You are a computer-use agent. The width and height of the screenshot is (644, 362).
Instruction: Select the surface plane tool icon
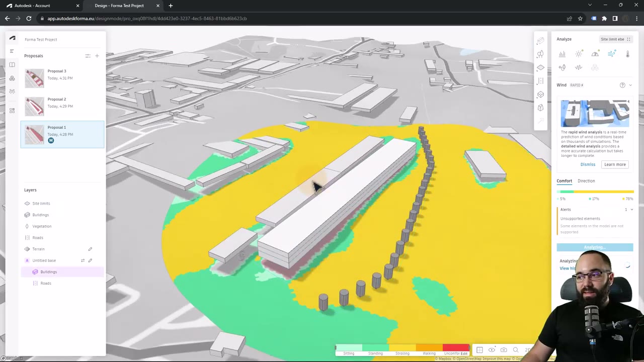[540, 67]
